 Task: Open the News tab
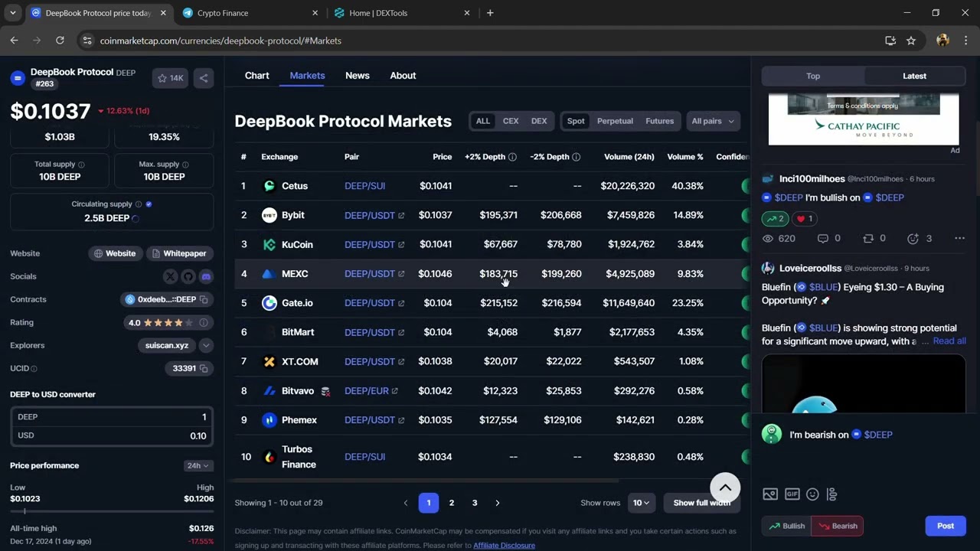(x=358, y=76)
